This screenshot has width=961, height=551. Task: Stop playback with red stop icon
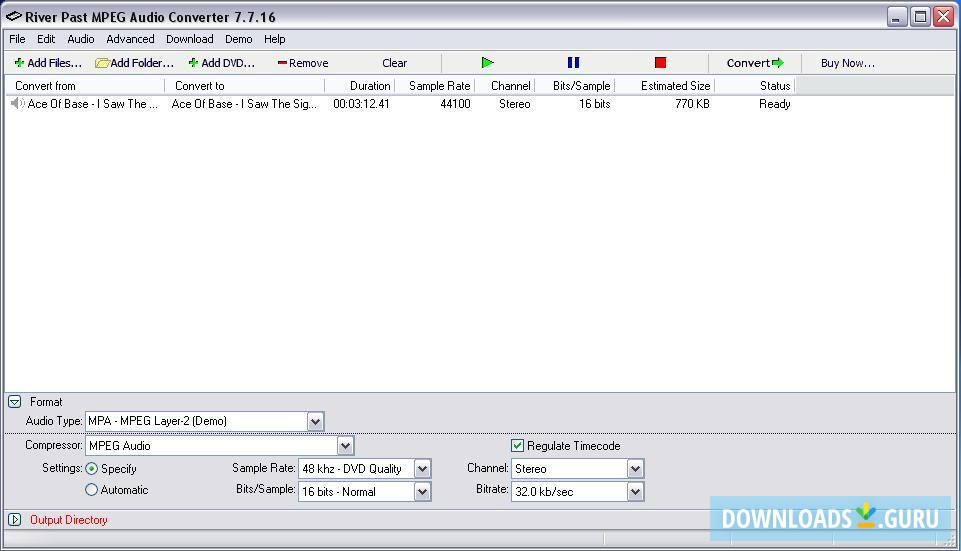[x=660, y=63]
